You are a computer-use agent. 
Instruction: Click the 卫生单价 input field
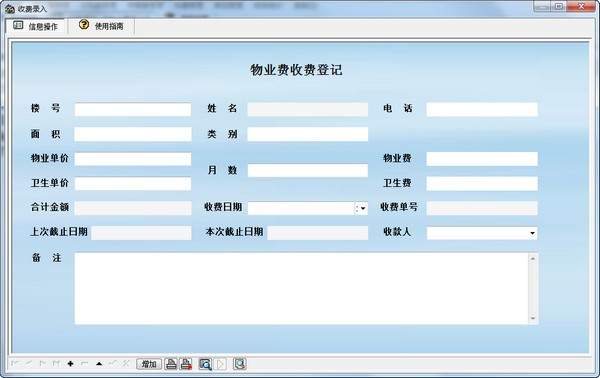click(133, 184)
